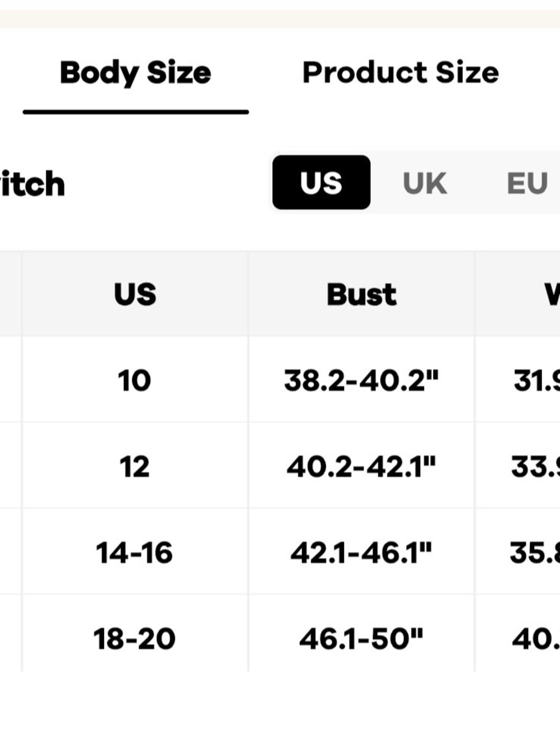Select the size 10 cell

134,381
